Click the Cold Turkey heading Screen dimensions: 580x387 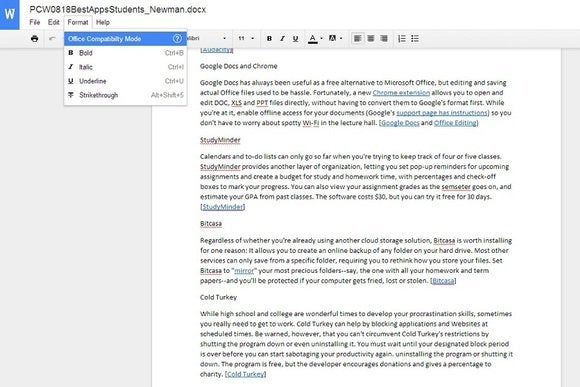click(x=218, y=297)
